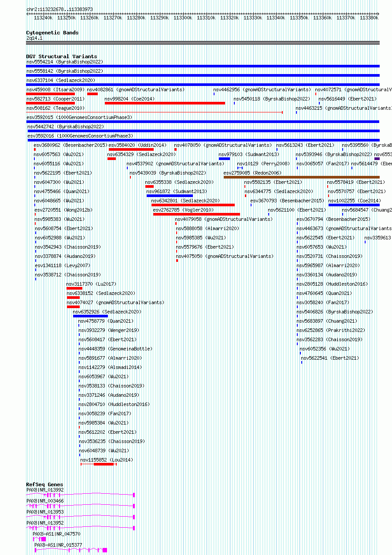Select variant label nsv6252865 (Prakrithi2022)
This screenshot has height=555, width=392.
pyautogui.click(x=331, y=330)
